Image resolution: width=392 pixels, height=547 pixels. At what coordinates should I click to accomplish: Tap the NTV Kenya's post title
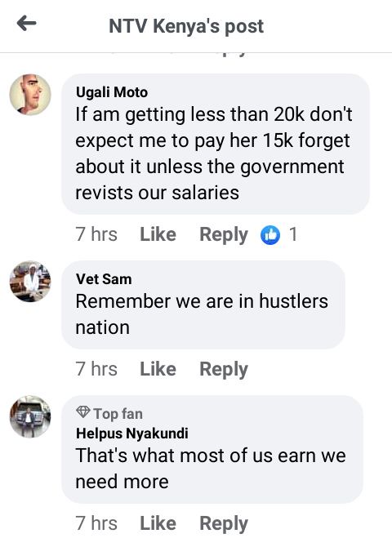point(186,26)
